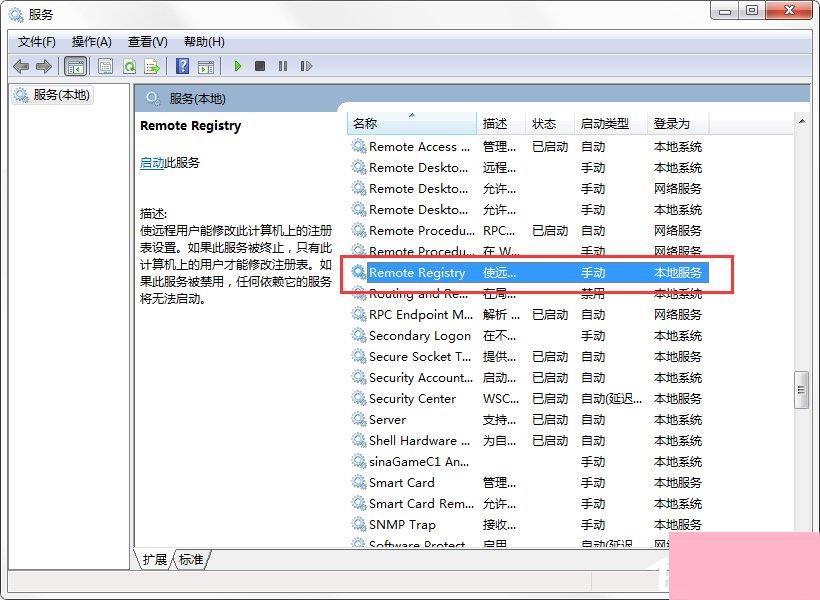Click the forward navigation arrow
This screenshot has height=600, width=820.
pos(45,66)
